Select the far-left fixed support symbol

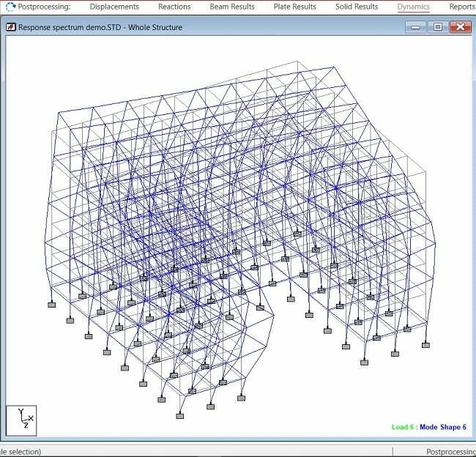click(x=53, y=305)
